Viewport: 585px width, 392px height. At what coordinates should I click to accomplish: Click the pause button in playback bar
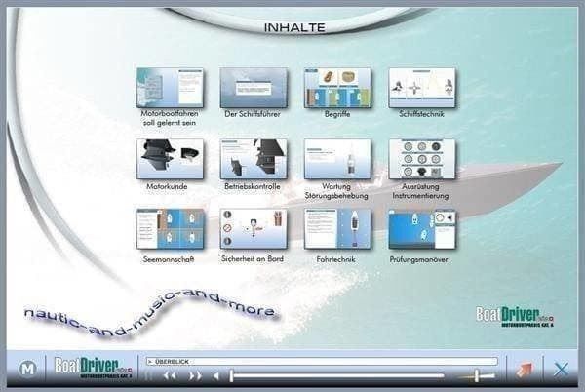148,376
